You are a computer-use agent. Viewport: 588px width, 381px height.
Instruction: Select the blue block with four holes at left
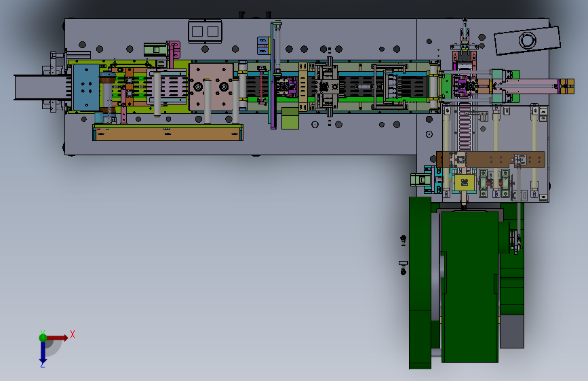86,87
